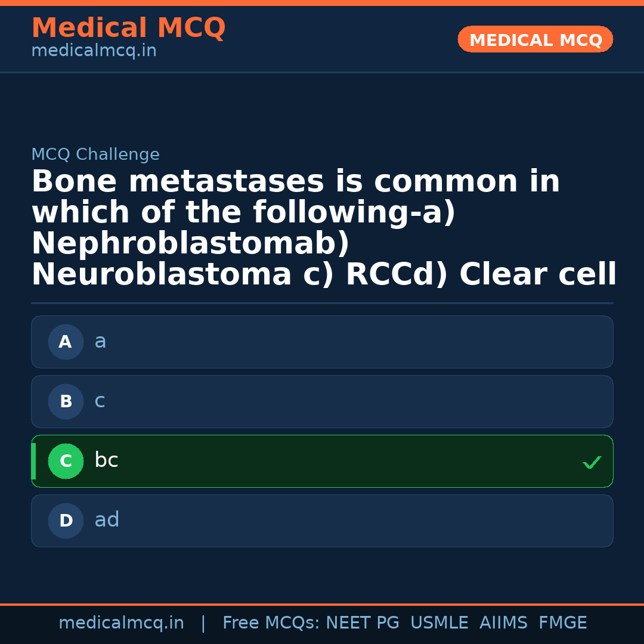The height and width of the screenshot is (644, 644).
Task: Click the green C badge icon
Action: [x=66, y=461]
